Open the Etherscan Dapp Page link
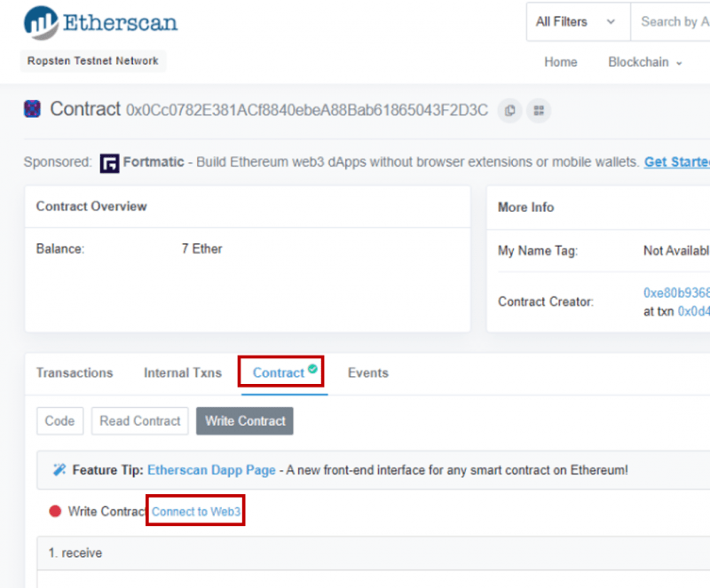The height and width of the screenshot is (588, 710). pyautogui.click(x=211, y=470)
